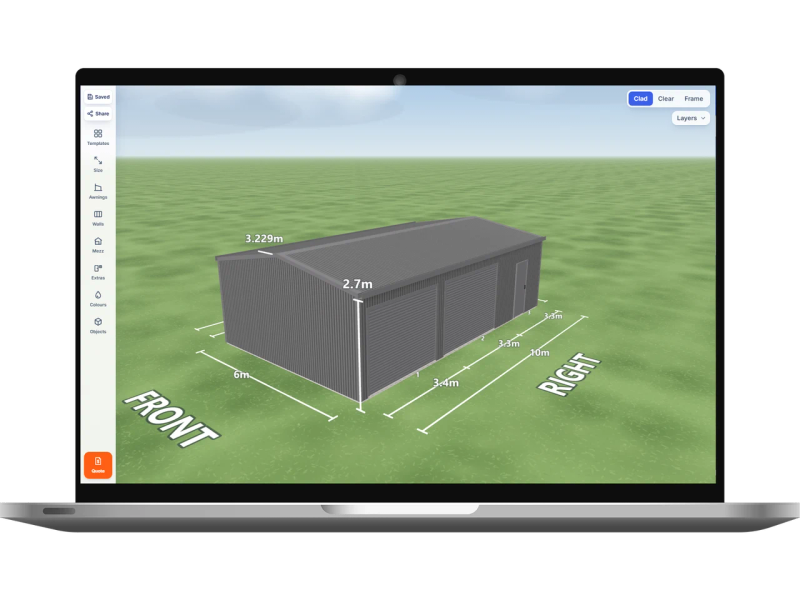Open the Templates panel

tap(98, 137)
